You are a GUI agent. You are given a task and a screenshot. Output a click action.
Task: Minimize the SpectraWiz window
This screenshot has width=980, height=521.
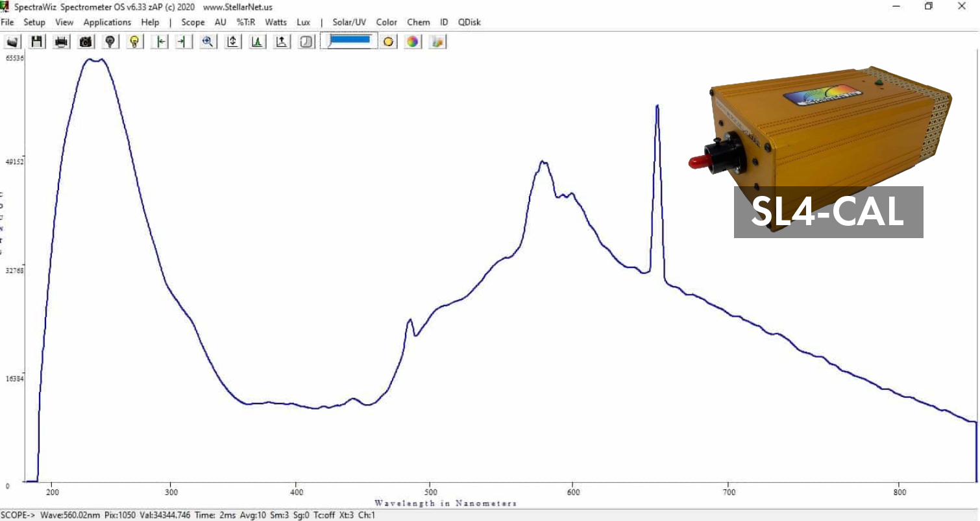click(896, 6)
